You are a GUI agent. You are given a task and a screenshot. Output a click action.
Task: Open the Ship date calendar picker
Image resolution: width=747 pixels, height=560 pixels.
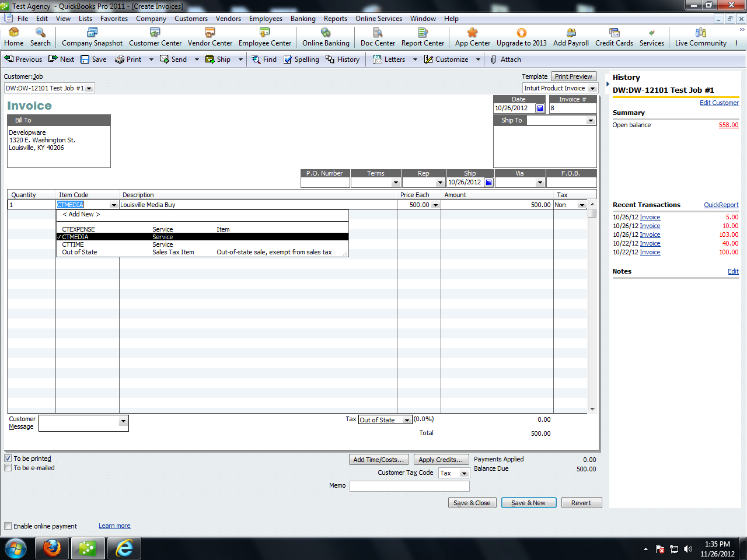tap(489, 182)
